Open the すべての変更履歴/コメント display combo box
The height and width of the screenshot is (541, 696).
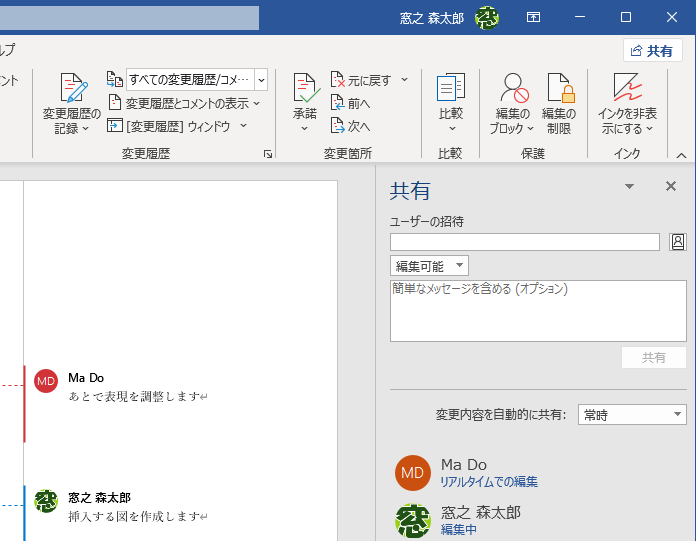point(197,80)
